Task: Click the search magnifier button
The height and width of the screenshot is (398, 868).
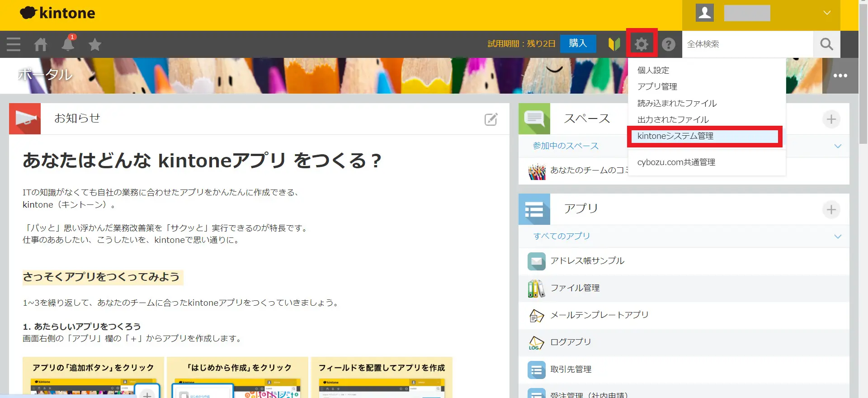Action: pyautogui.click(x=826, y=44)
